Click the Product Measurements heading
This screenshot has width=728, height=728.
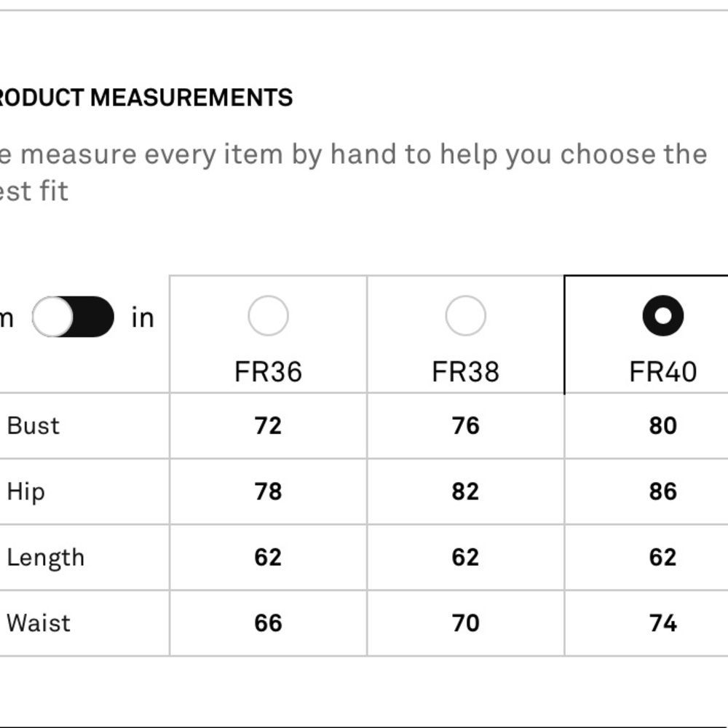(146, 98)
